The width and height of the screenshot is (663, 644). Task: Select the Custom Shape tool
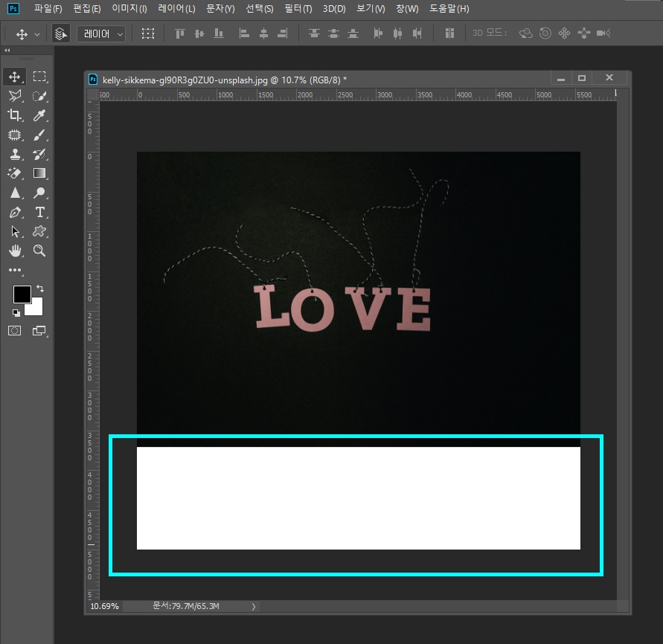point(39,231)
